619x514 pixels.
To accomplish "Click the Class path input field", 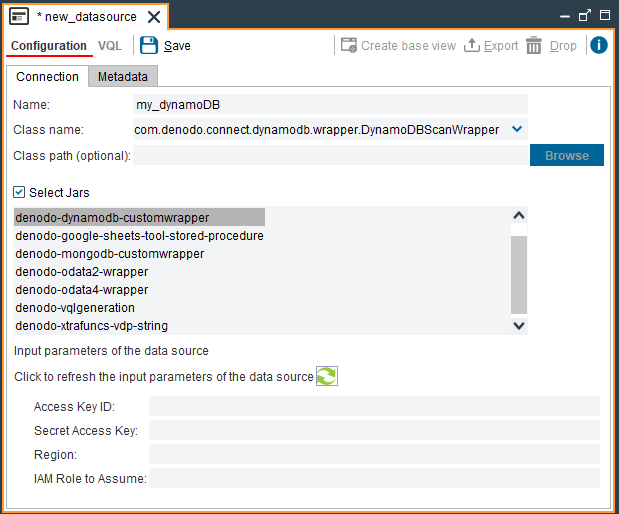I will 330,156.
